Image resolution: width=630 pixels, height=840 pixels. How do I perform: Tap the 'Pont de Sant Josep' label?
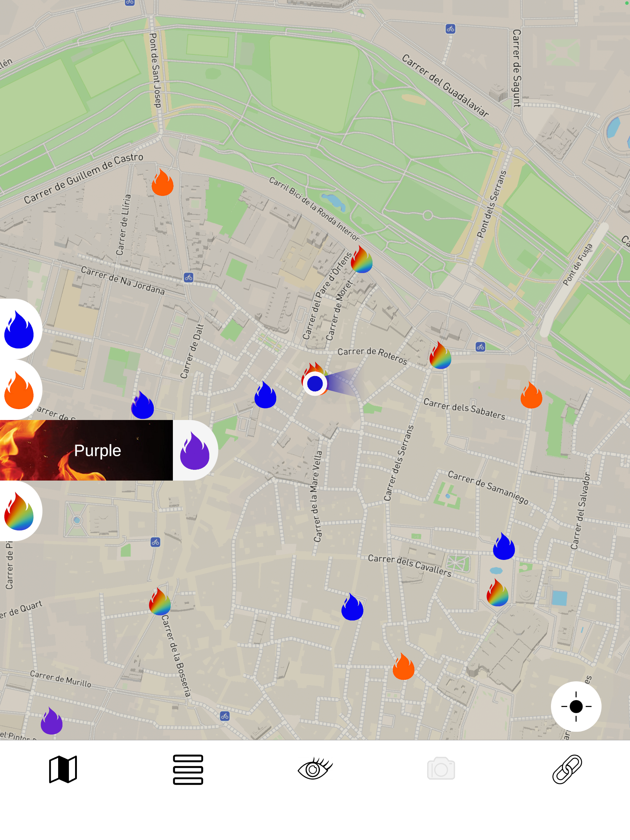click(155, 70)
